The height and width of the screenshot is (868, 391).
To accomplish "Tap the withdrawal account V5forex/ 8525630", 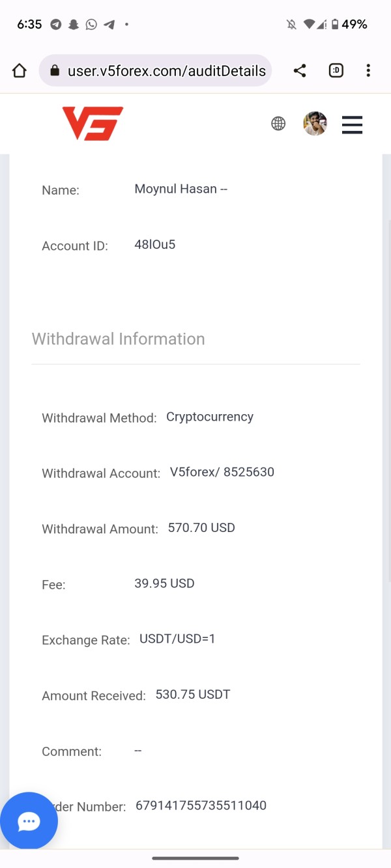I will [x=222, y=472].
